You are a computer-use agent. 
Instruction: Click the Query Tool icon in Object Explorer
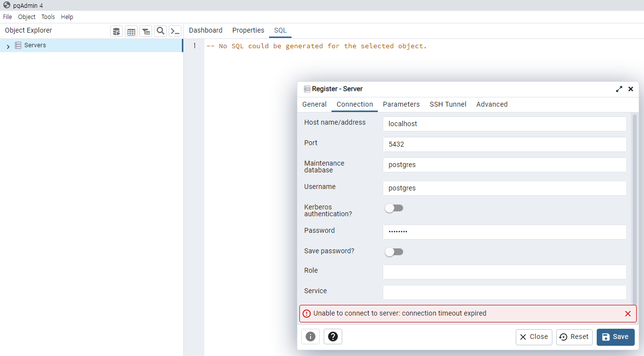click(117, 32)
